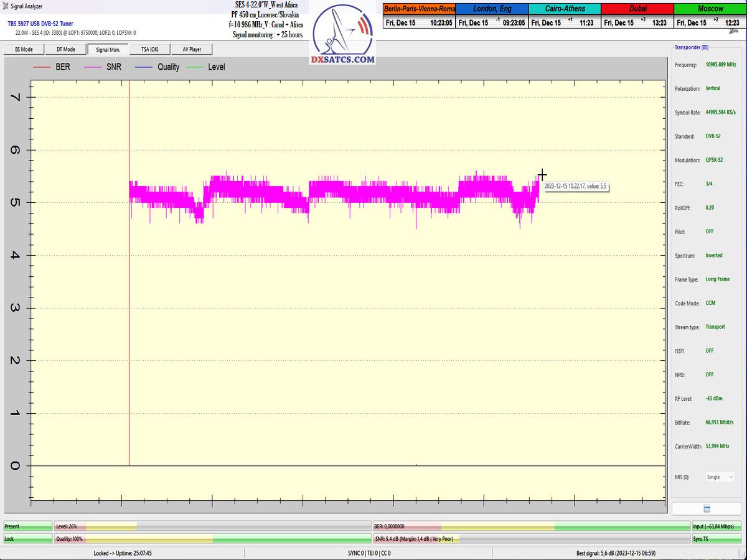Click the SNR 5,4 dB margin bar

click(x=531, y=539)
